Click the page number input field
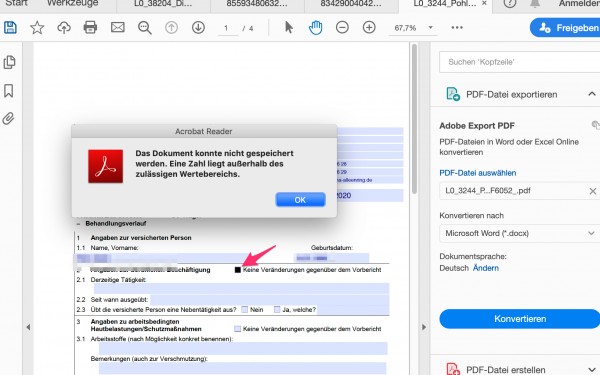Image resolution: width=600 pixels, height=375 pixels. tap(227, 28)
